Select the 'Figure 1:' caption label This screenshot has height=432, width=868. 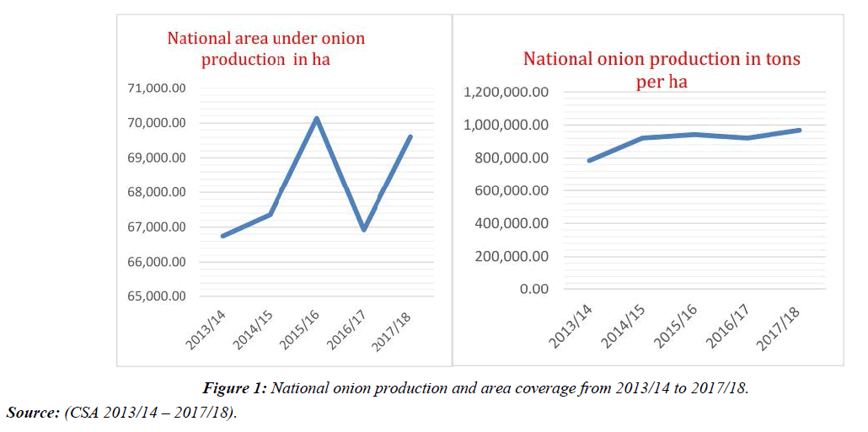(235, 388)
